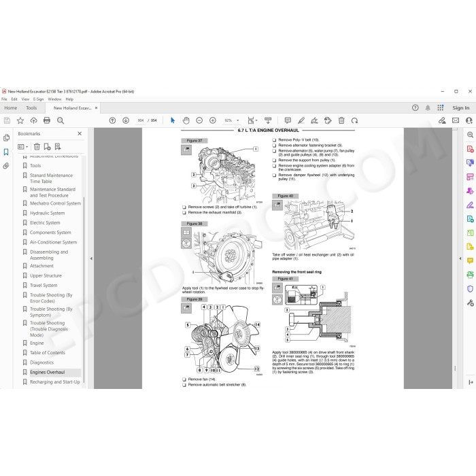Open bookmark options dropdown menu
Screen dimensions: 476x476
coord(22,147)
